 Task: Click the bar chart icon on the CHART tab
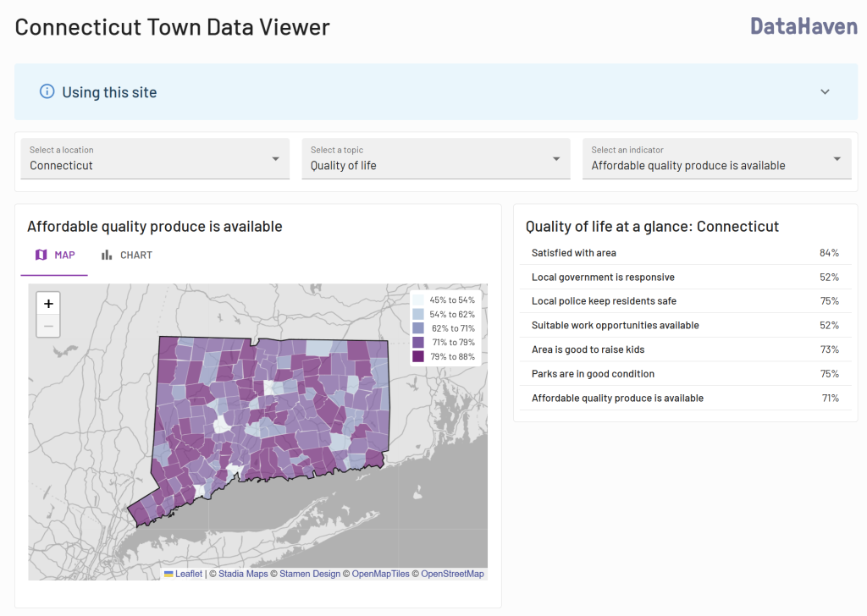[106, 254]
